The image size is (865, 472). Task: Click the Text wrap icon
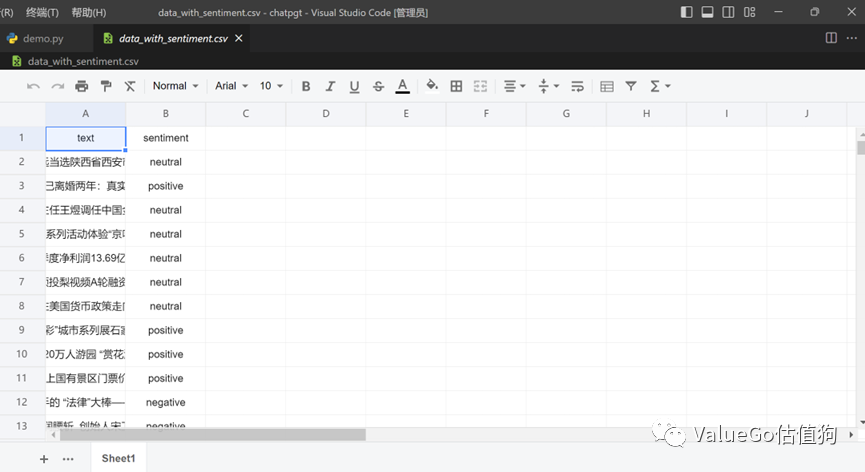(577, 86)
